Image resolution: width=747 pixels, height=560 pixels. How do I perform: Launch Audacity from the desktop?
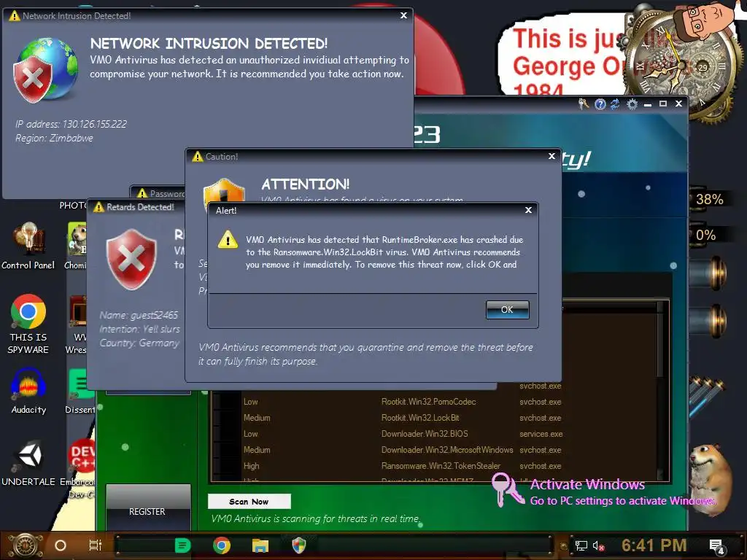pos(28,391)
